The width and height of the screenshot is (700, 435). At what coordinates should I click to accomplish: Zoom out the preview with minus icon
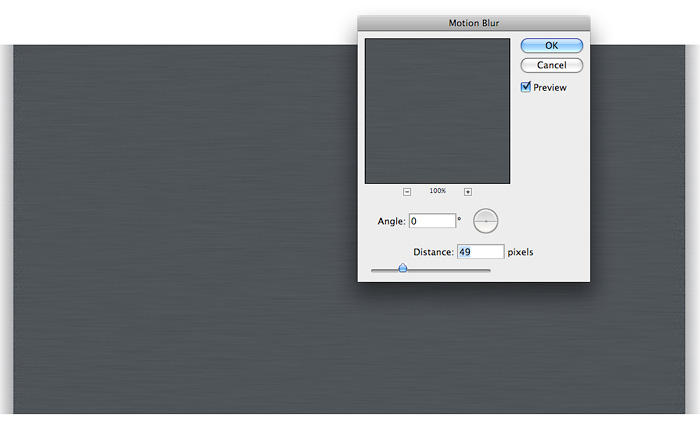coord(407,191)
